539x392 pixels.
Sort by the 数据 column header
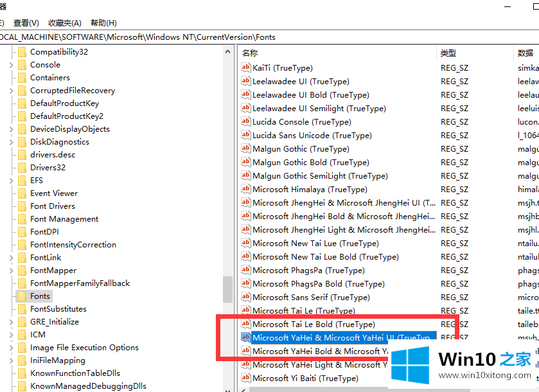(x=527, y=53)
